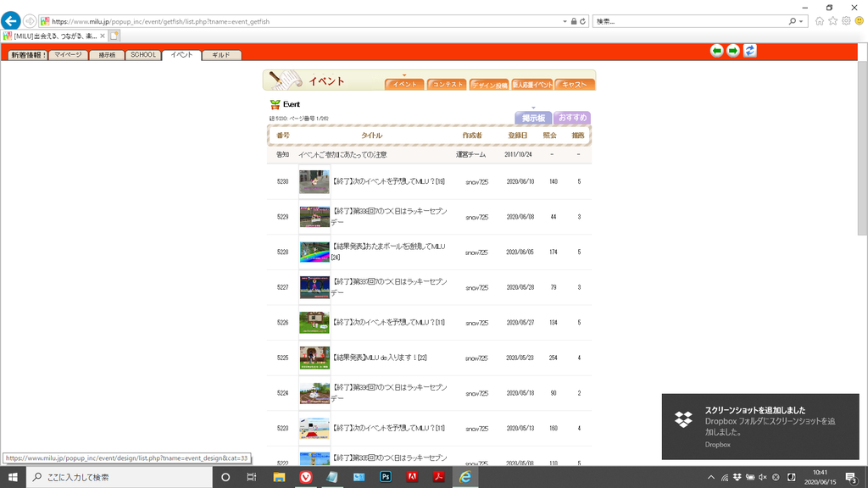Click the green right arrow forward icon
Screen dimensions: 868x488
pyautogui.click(x=733, y=51)
